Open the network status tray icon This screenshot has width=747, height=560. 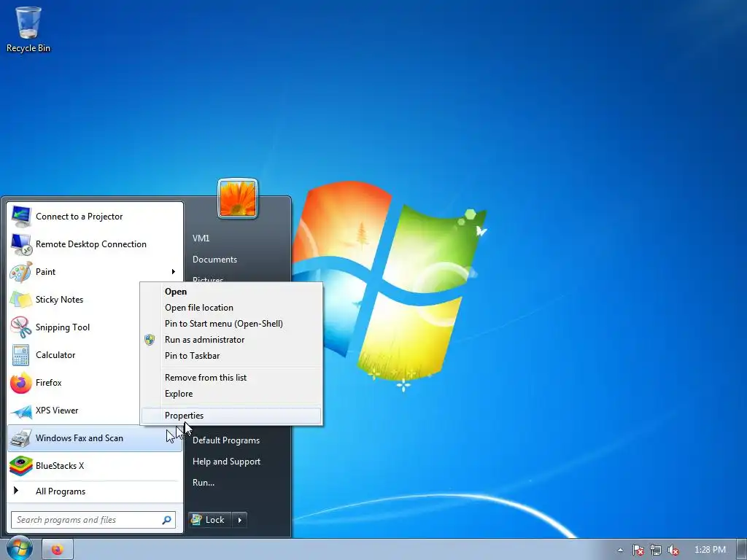point(656,550)
